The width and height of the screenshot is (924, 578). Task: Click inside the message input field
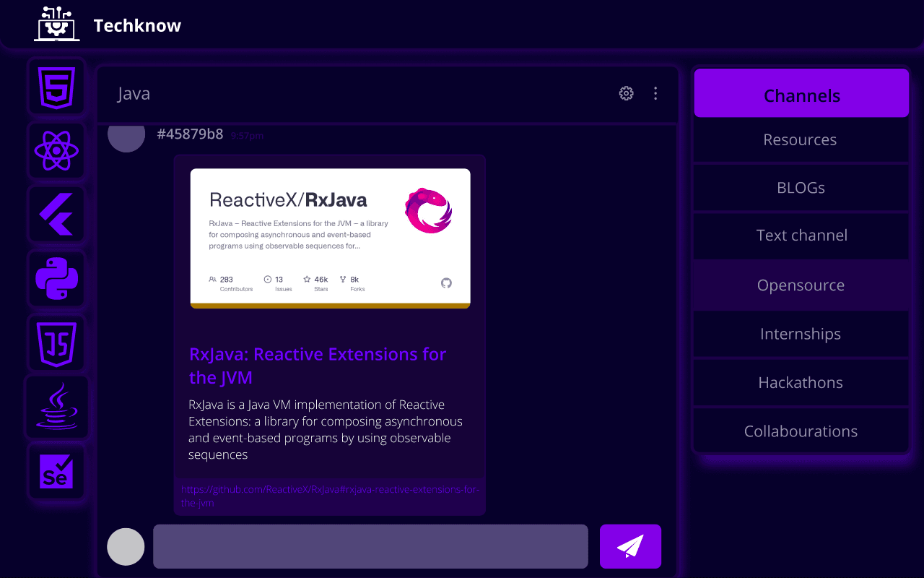coord(370,546)
